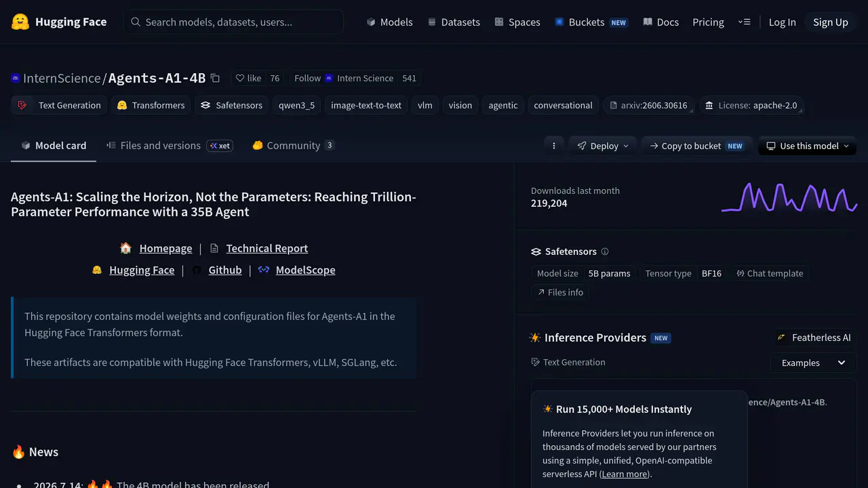Click the Text Generation tag icon

click(22, 105)
